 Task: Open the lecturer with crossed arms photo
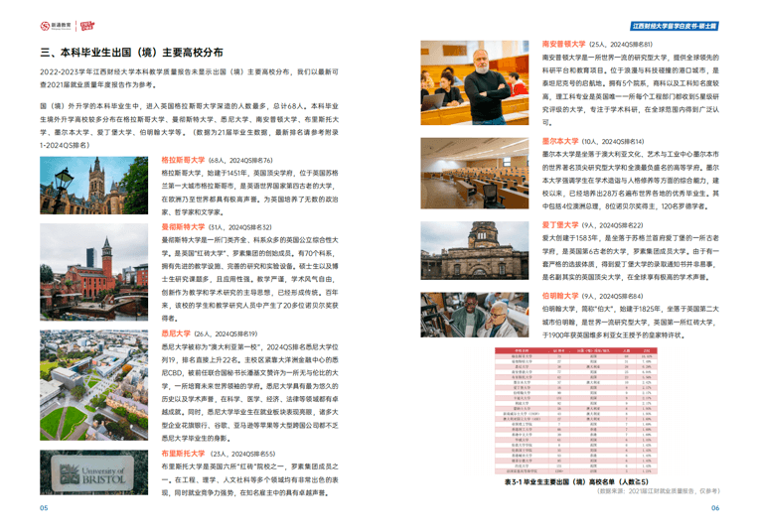(x=475, y=82)
